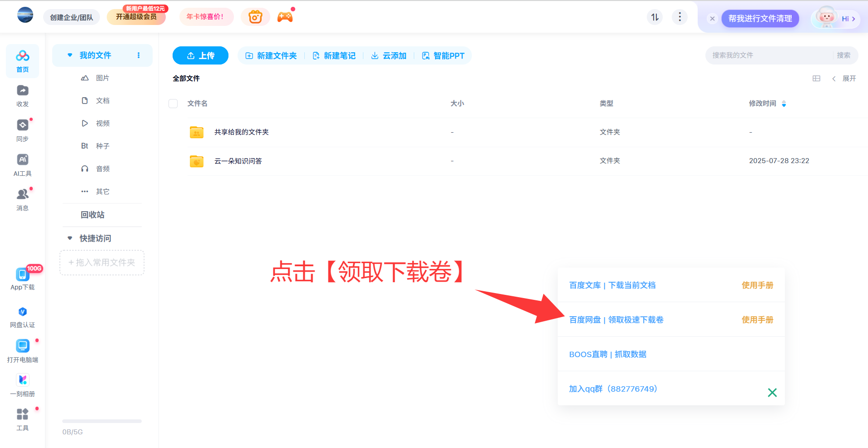Open 一刻相册 album icon

22,385
